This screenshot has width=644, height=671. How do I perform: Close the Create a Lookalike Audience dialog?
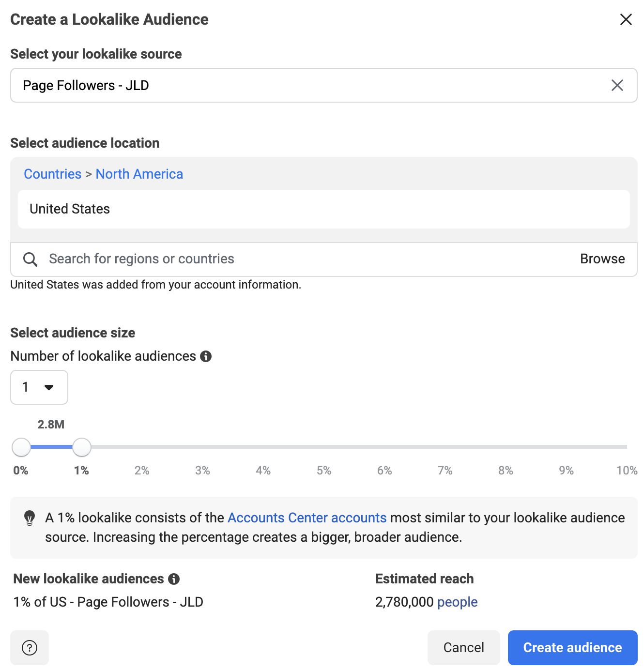(x=626, y=19)
